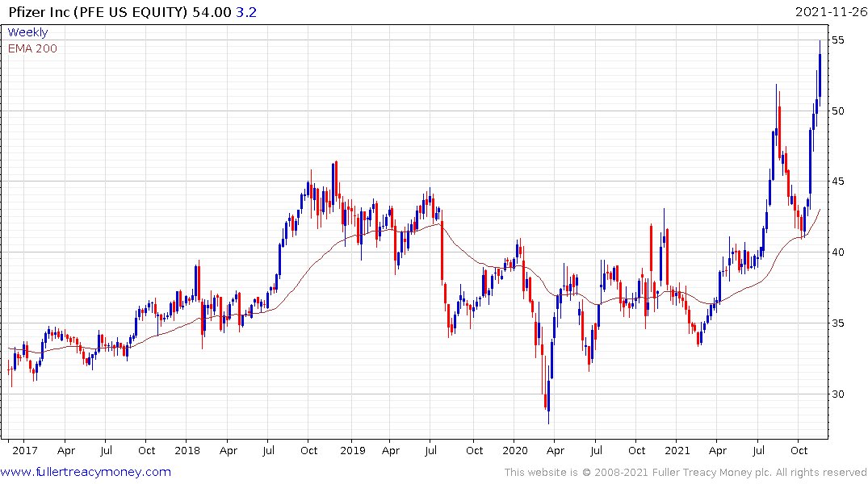Image resolution: width=868 pixels, height=484 pixels.
Task: Click the 2017 year axis label
Action: click(25, 450)
